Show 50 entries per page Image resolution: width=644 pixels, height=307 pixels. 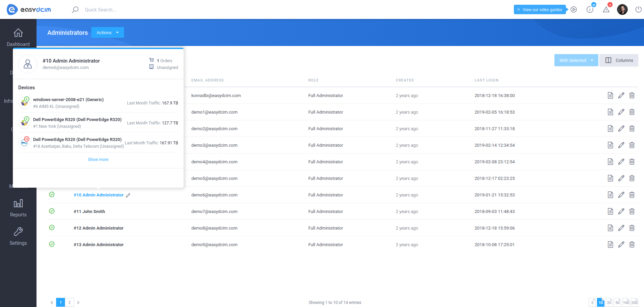tap(618, 303)
